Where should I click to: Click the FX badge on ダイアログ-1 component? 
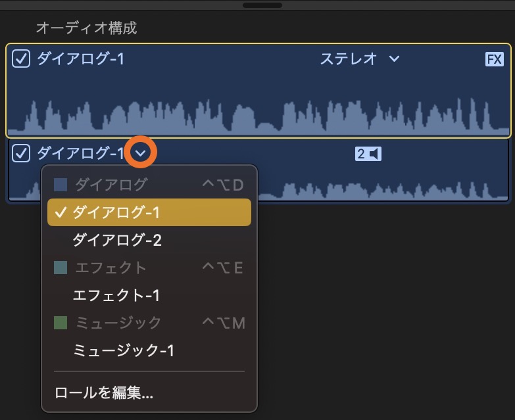pos(495,59)
